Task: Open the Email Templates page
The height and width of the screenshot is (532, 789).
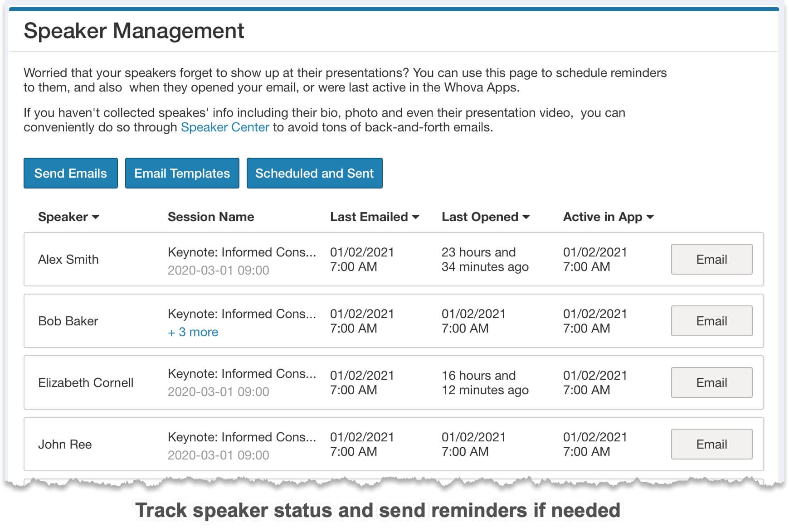Action: coord(182,173)
